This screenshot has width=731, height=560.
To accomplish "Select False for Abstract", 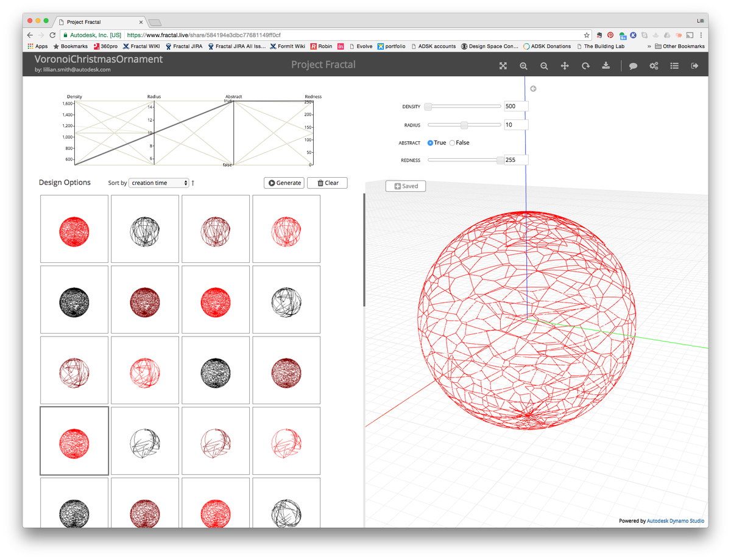I will pos(452,143).
